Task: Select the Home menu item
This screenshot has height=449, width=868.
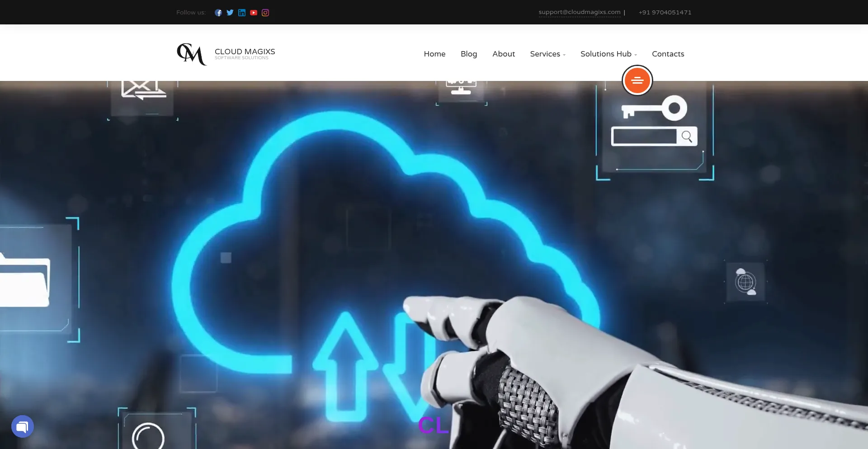Action: coord(434,54)
